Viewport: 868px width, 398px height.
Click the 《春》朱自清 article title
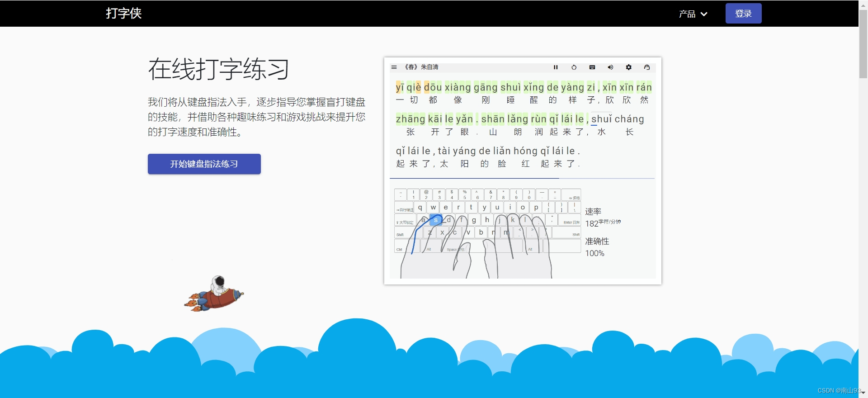click(x=421, y=67)
